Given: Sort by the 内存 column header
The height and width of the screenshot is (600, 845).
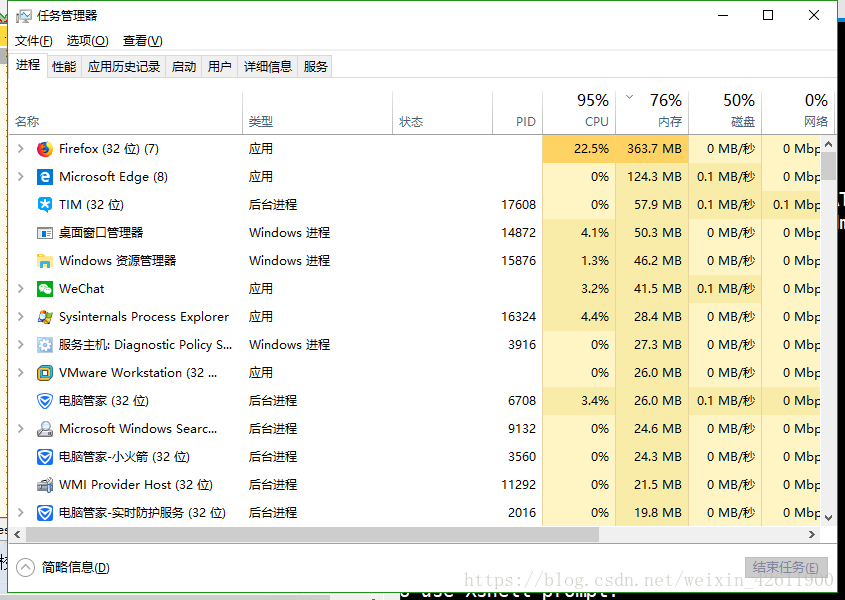Looking at the screenshot, I should coord(652,113).
